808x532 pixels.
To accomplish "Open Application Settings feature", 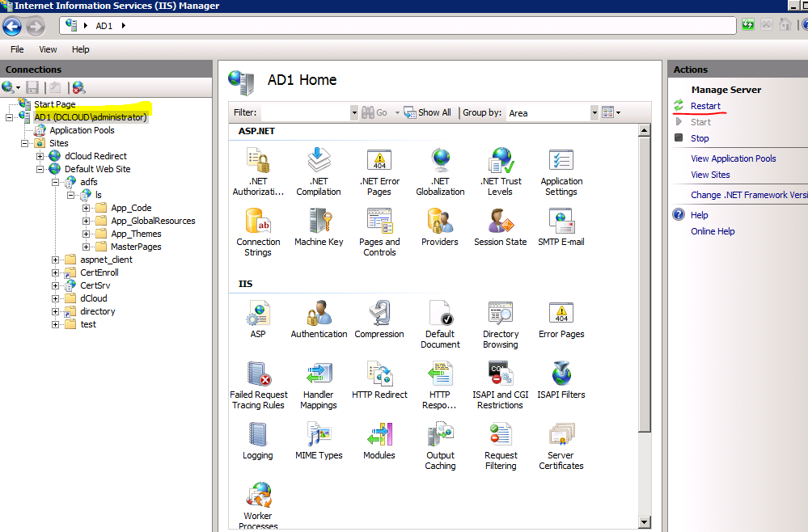I will pos(561,172).
